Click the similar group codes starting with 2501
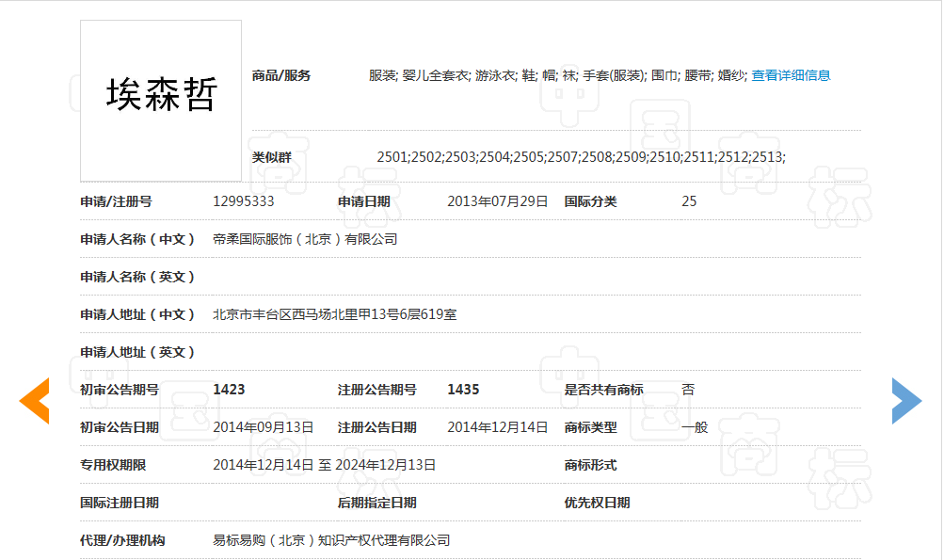The width and height of the screenshot is (944, 560). click(x=581, y=157)
